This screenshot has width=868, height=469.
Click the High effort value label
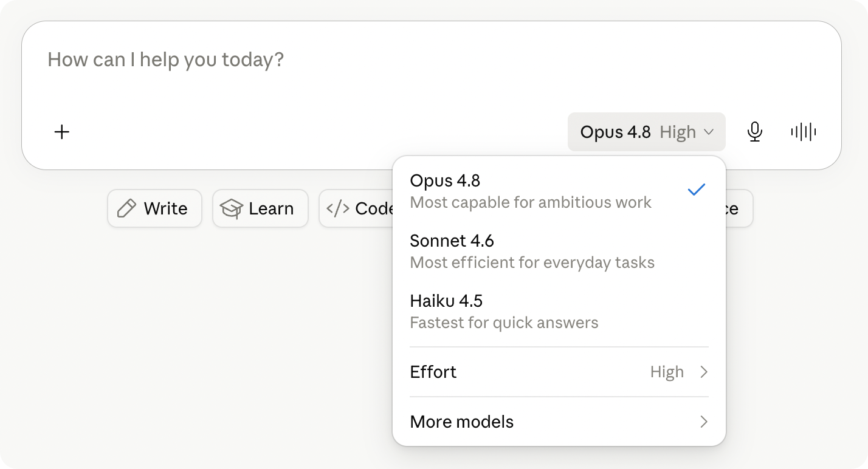point(667,372)
